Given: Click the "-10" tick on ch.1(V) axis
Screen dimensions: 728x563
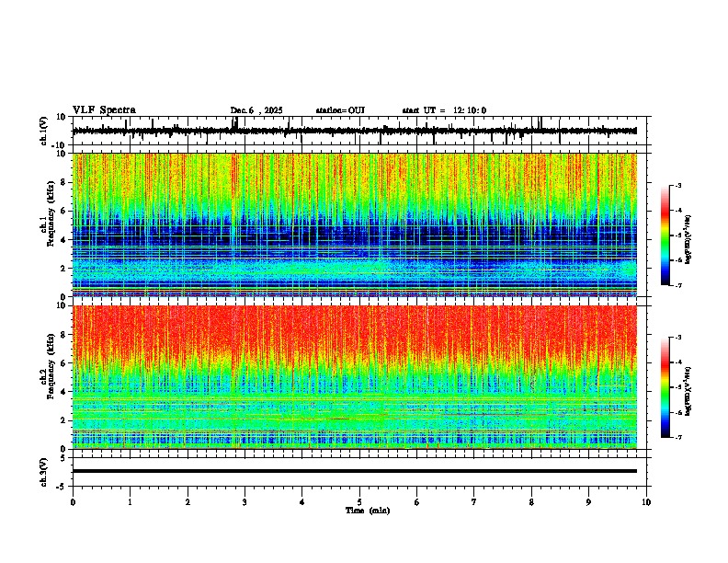Looking at the screenshot, I should coord(59,145).
